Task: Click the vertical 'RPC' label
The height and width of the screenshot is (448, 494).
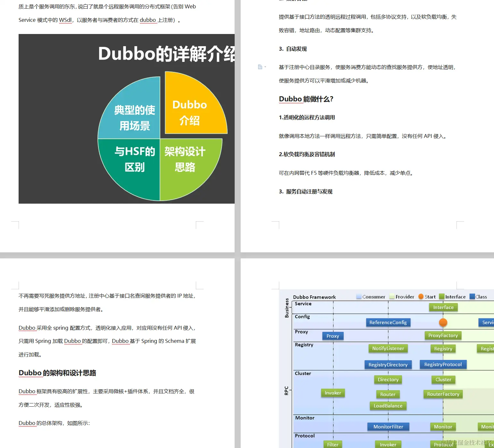Action: (x=287, y=390)
